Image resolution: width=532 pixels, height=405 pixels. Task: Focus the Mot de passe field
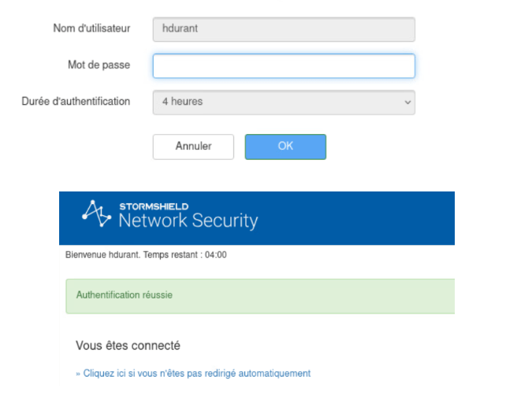(x=284, y=66)
